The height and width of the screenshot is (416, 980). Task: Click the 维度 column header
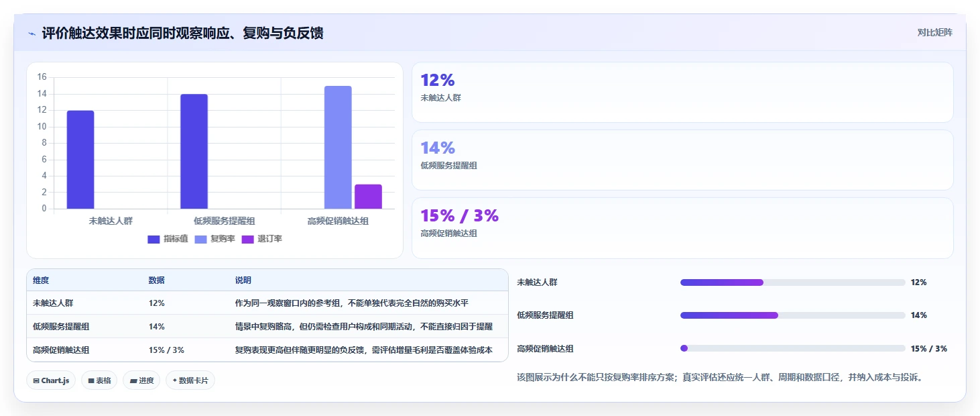click(41, 280)
